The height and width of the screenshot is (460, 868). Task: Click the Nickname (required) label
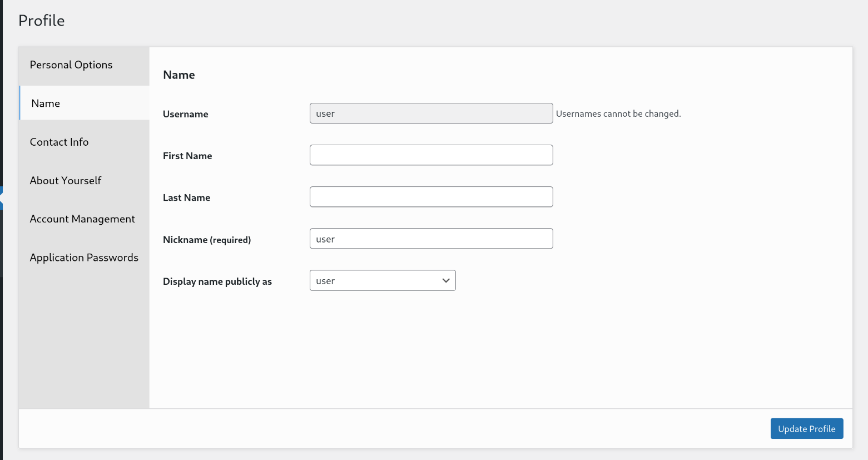207,240
